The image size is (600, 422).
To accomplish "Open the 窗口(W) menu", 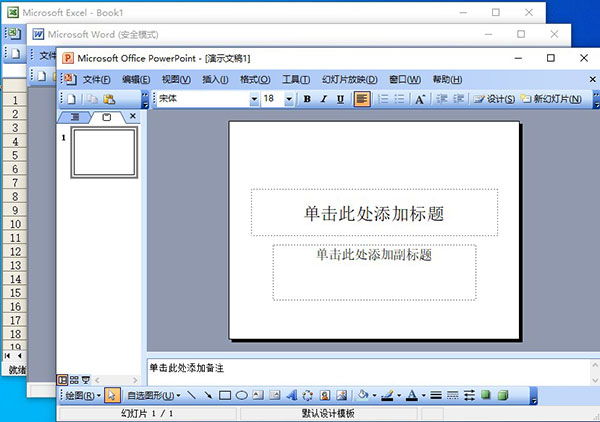I will click(405, 80).
